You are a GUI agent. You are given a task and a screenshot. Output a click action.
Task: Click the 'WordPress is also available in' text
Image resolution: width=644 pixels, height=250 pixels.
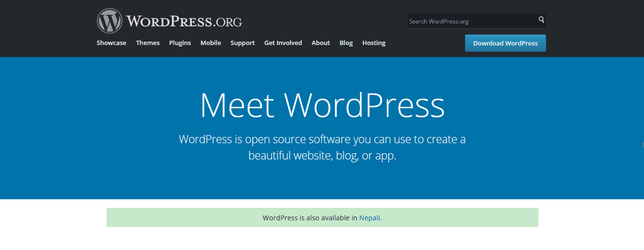[310, 218]
